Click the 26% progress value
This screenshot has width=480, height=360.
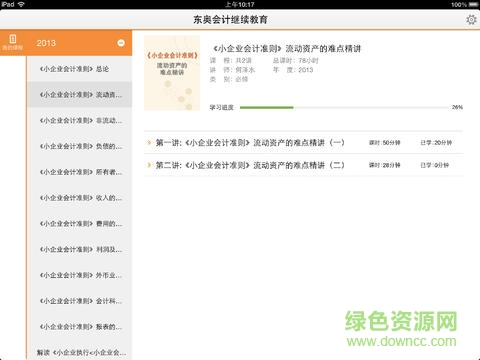click(x=457, y=107)
